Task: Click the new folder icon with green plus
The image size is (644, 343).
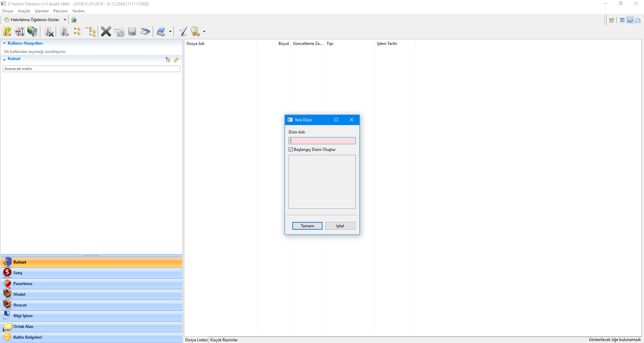Action: 7,32
